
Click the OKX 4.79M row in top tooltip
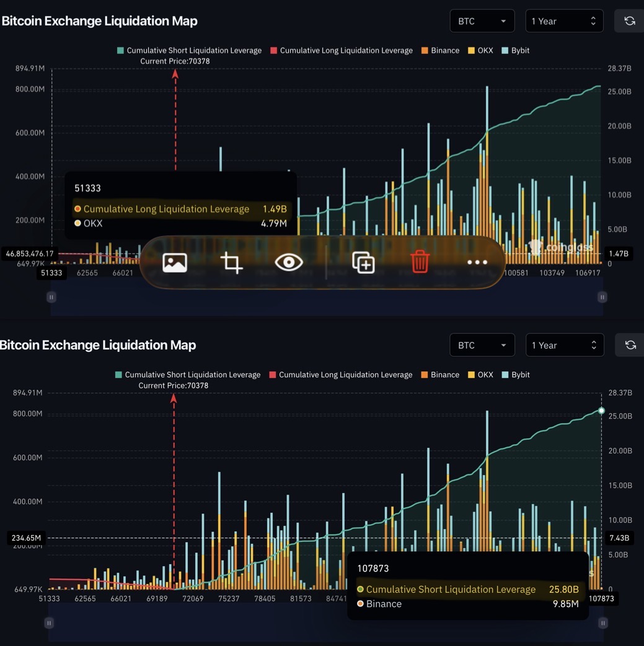click(x=180, y=224)
